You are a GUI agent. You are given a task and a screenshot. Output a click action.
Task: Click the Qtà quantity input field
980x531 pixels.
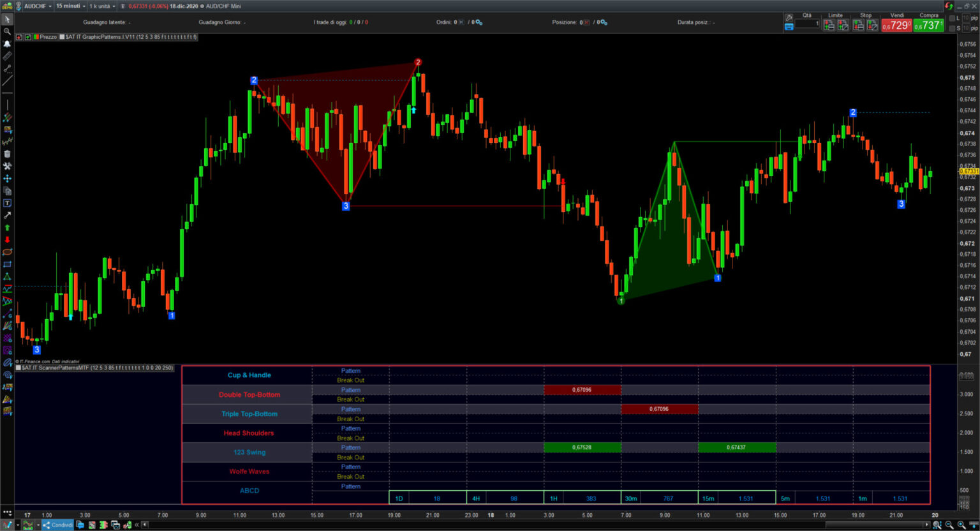(x=807, y=24)
